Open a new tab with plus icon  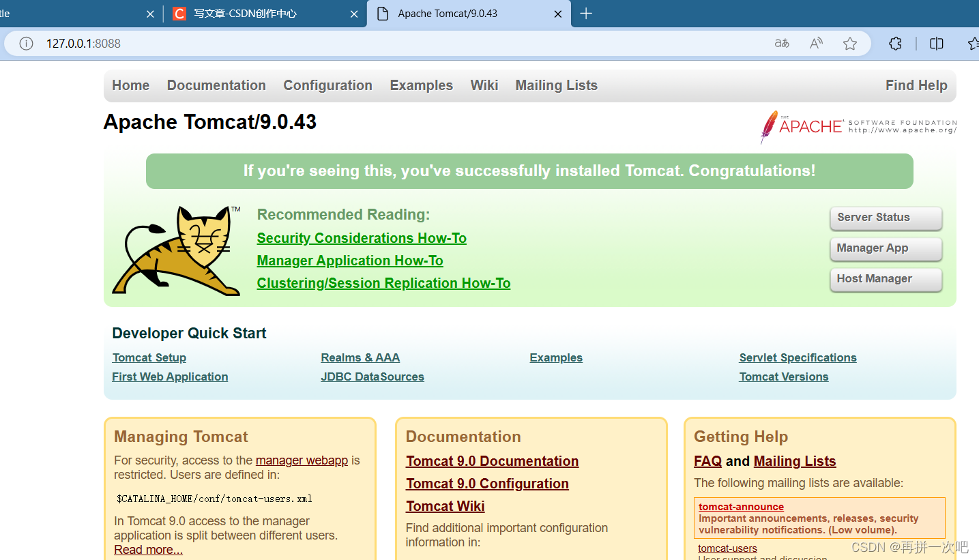585,14
